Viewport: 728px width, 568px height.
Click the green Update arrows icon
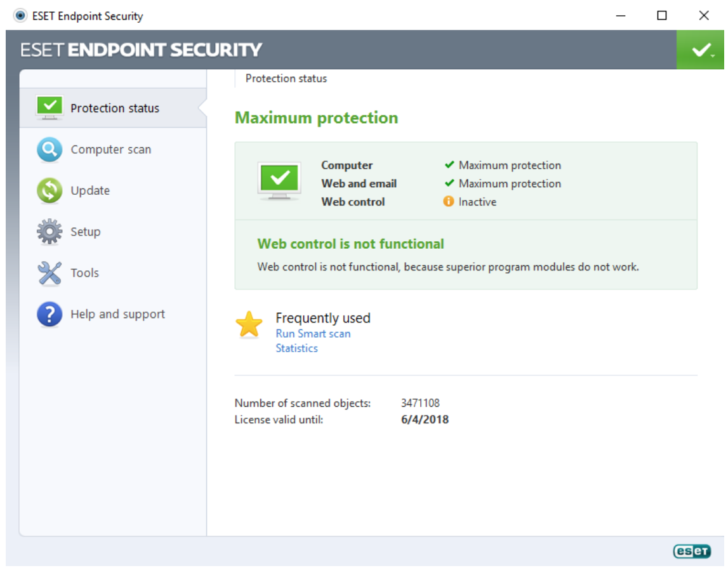click(x=50, y=191)
